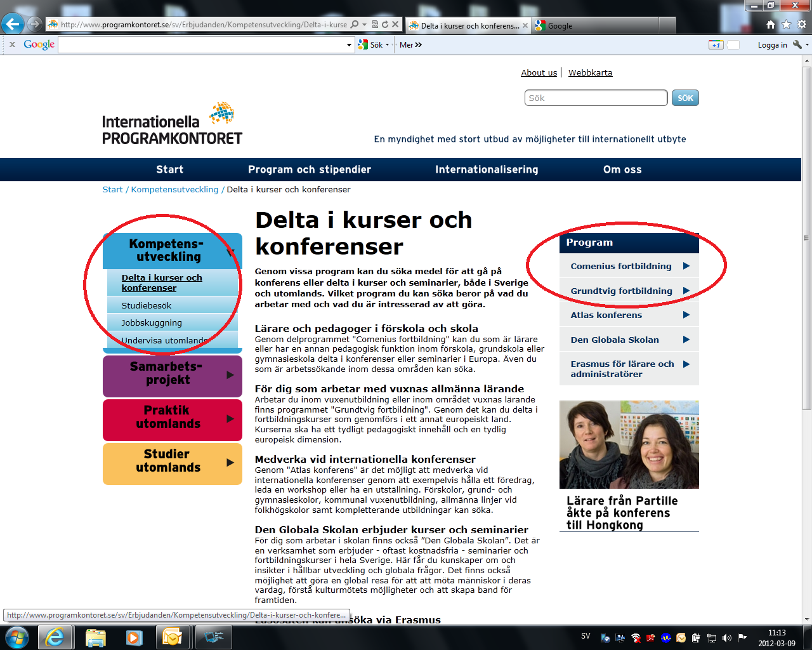Select Delta i kurser och konferenser submenu link
812x650 pixels.
(x=162, y=282)
